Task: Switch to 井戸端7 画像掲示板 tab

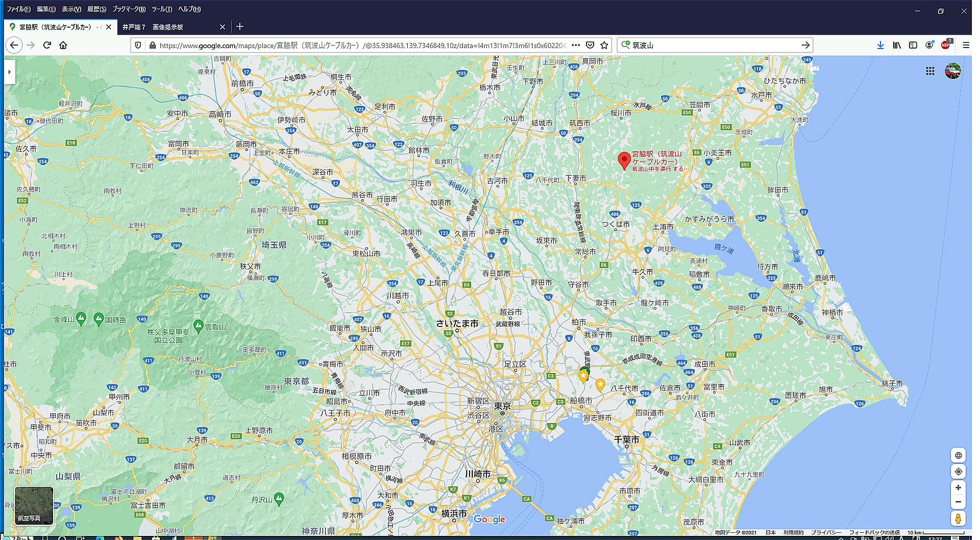Action: 174,27
